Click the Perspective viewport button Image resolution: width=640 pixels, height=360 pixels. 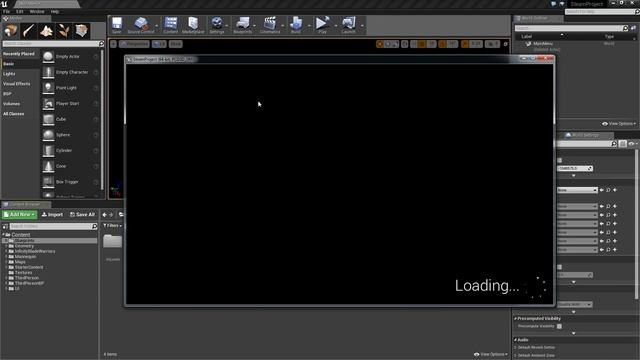pyautogui.click(x=134, y=44)
